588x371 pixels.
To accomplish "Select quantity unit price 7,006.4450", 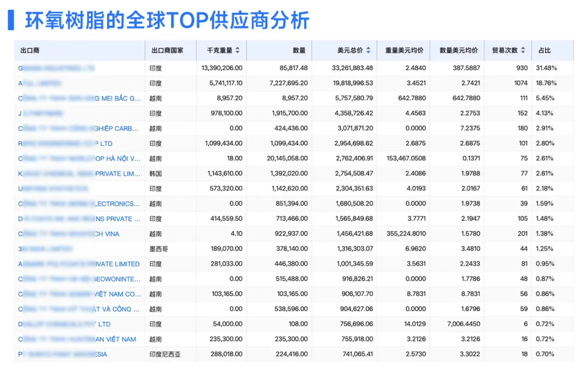I will point(463,324).
